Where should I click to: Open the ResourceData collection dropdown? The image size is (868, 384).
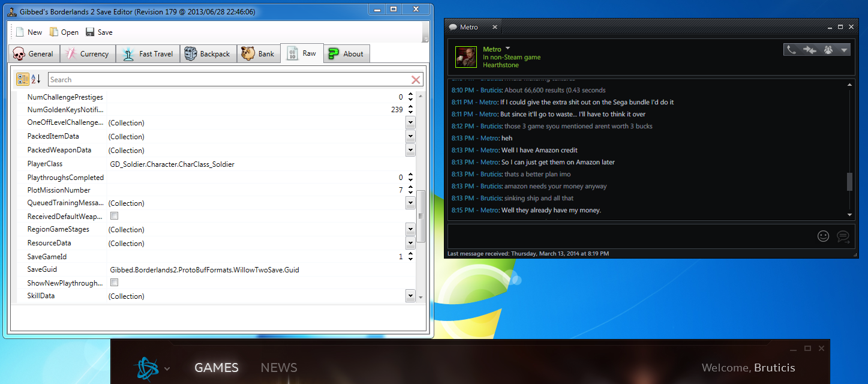pyautogui.click(x=410, y=243)
